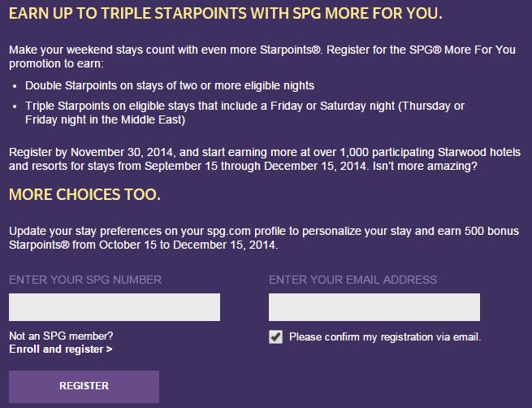Click the bullet dot before Double Starpoints
Image resolution: width=532 pixels, height=408 pixels.
[15, 85]
